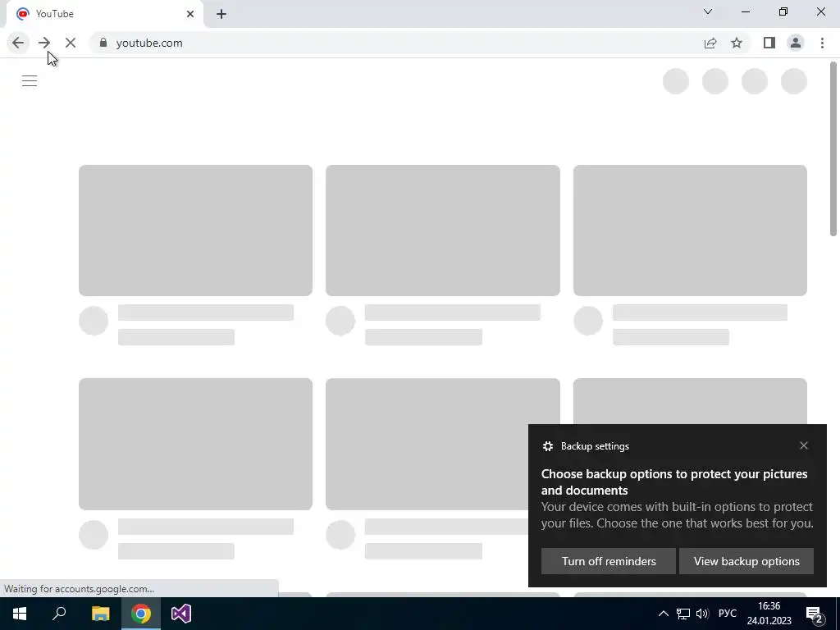Open volume control in tray
This screenshot has width=840, height=630.
(x=702, y=614)
